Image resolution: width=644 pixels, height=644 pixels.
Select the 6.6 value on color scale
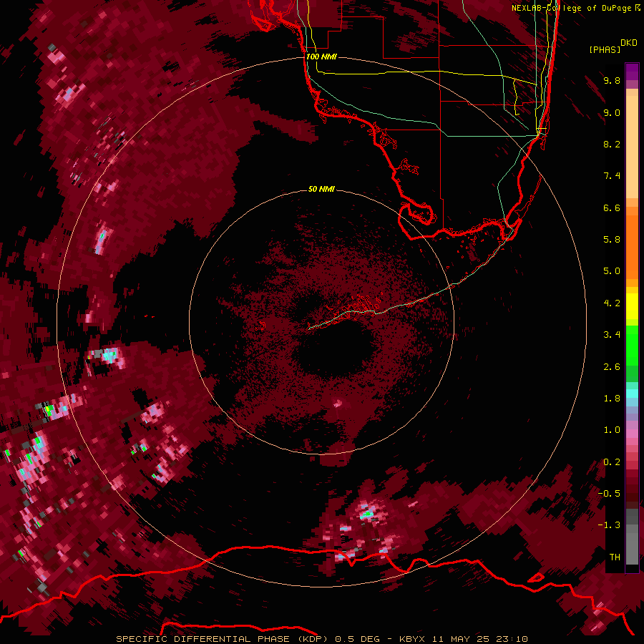click(x=612, y=208)
